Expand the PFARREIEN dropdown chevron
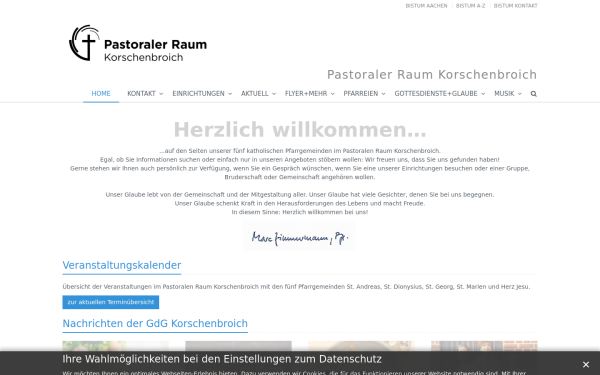Image resolution: width=600 pixels, height=375 pixels. pos(383,94)
